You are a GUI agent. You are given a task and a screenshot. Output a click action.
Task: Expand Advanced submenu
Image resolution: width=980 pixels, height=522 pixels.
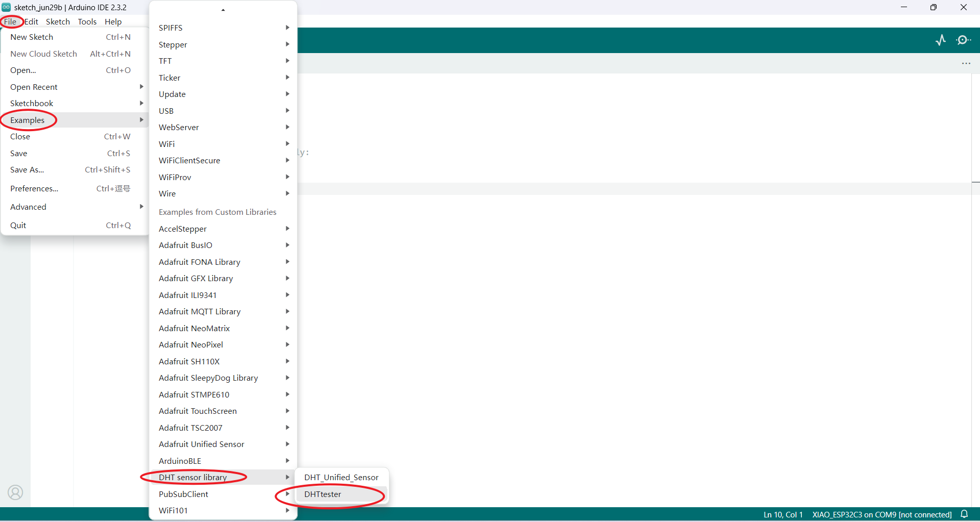(x=75, y=207)
